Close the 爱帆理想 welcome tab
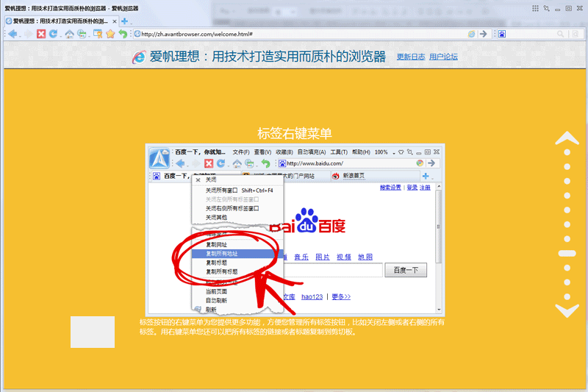The width and height of the screenshot is (588, 392). (x=114, y=21)
